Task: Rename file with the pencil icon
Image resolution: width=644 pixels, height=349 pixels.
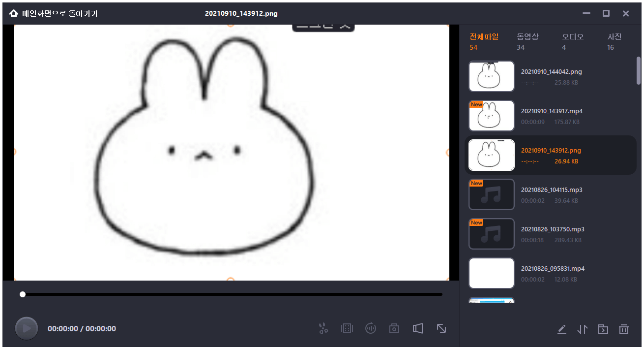Action: tap(562, 329)
